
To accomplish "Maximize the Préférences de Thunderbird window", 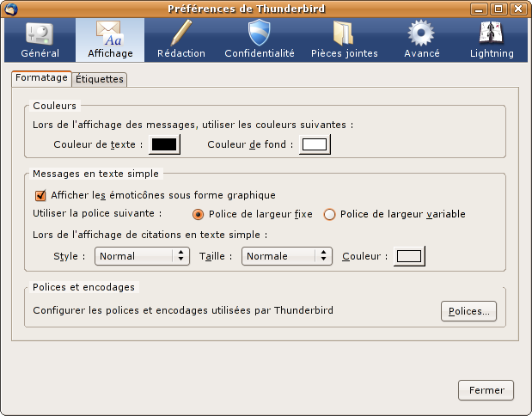I will pyautogui.click(x=498, y=9).
